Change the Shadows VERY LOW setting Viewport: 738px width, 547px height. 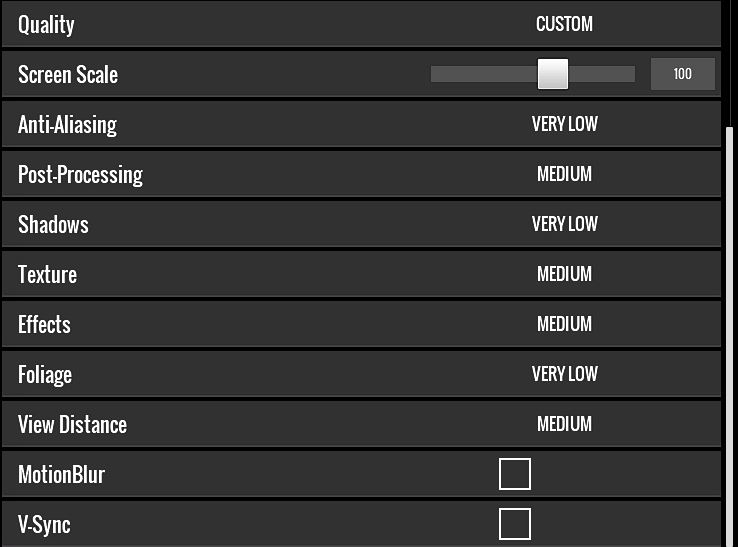pyautogui.click(x=564, y=224)
